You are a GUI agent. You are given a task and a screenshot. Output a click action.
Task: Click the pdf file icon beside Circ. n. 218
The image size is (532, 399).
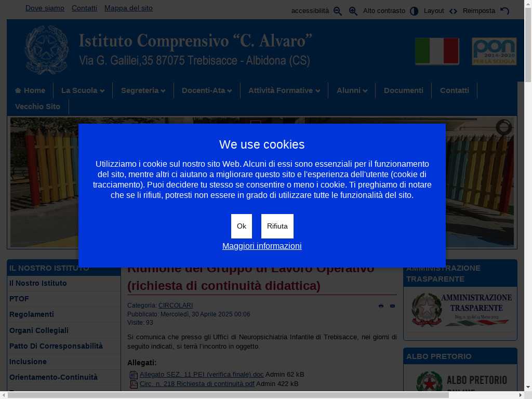coord(134,384)
